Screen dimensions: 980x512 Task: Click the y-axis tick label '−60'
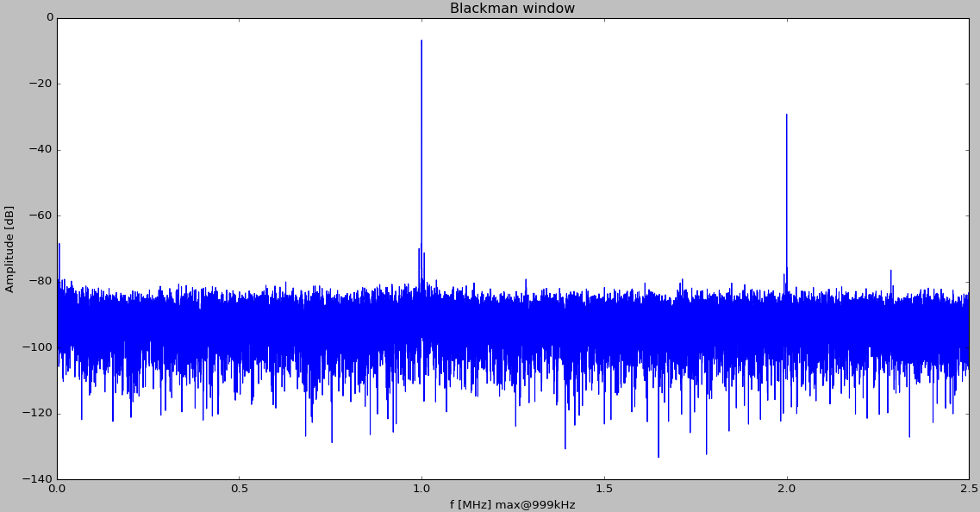point(41,215)
